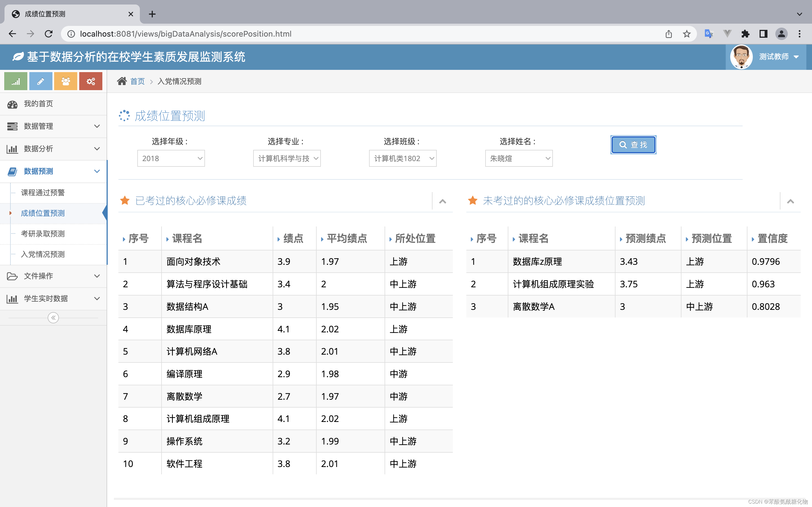Open the 选择年级 2018 dropdown
This screenshot has height=507, width=812.
click(171, 158)
